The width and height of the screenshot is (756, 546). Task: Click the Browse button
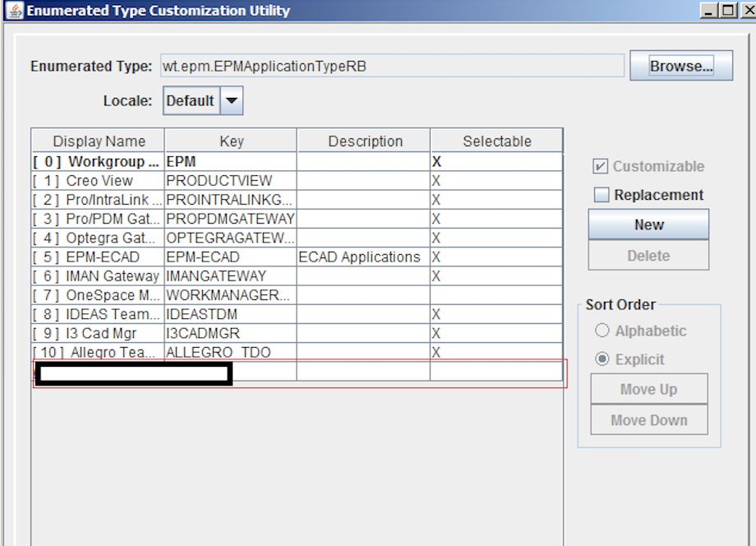(680, 66)
